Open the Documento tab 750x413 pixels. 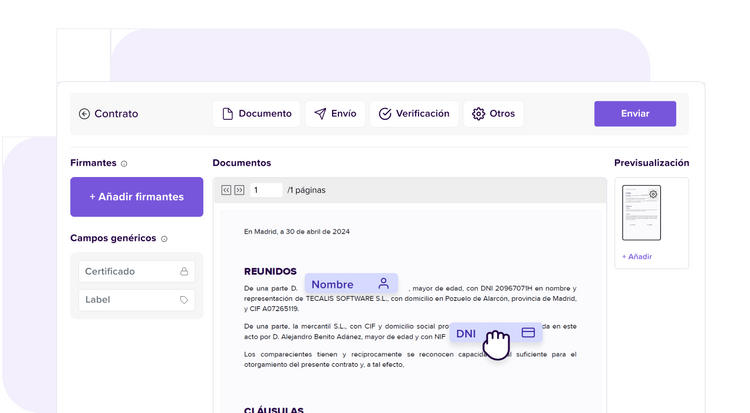click(257, 114)
